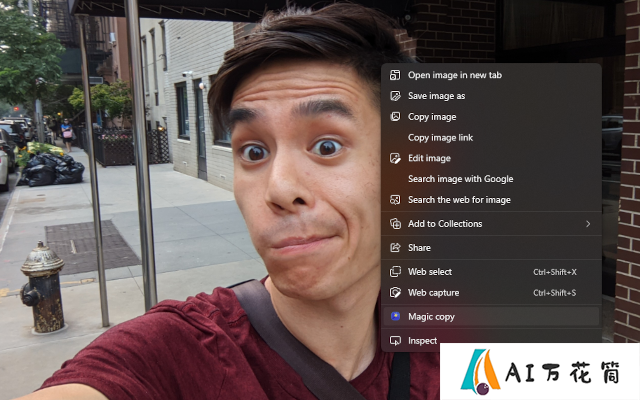Screen dimensions: 640x400
Task: Click the Magic copy icon
Action: (395, 316)
